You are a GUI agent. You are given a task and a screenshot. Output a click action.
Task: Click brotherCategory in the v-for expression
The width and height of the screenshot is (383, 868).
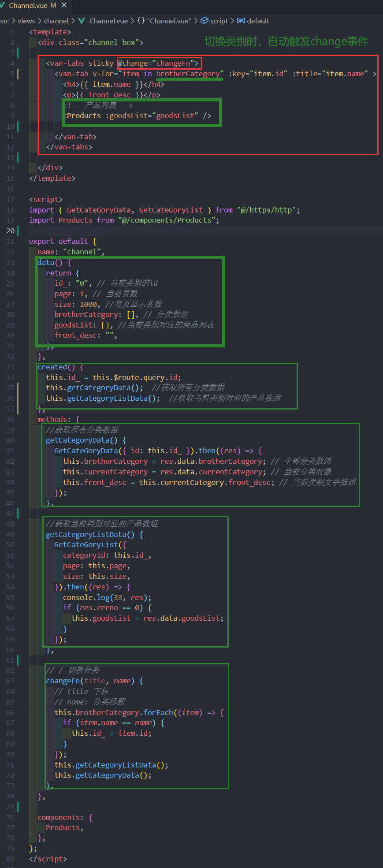click(x=188, y=74)
